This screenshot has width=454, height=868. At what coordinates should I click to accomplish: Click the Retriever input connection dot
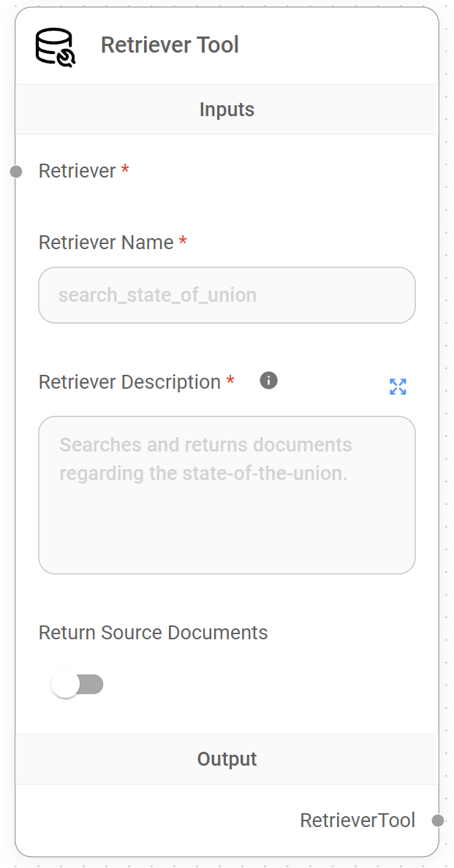[x=16, y=172]
